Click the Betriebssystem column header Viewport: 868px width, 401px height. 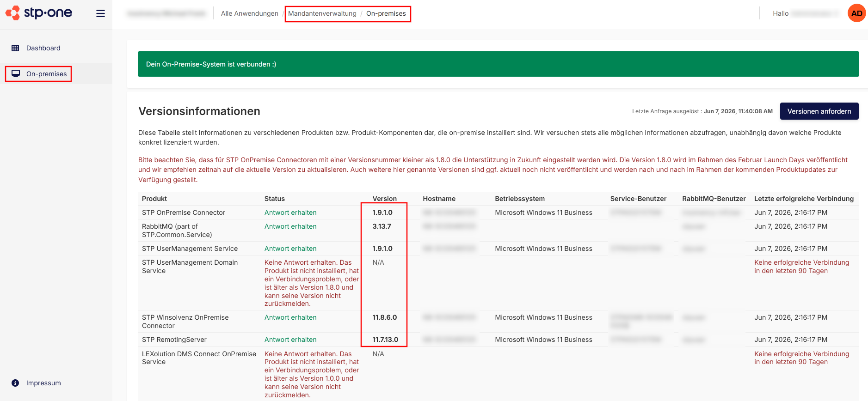[x=520, y=199]
